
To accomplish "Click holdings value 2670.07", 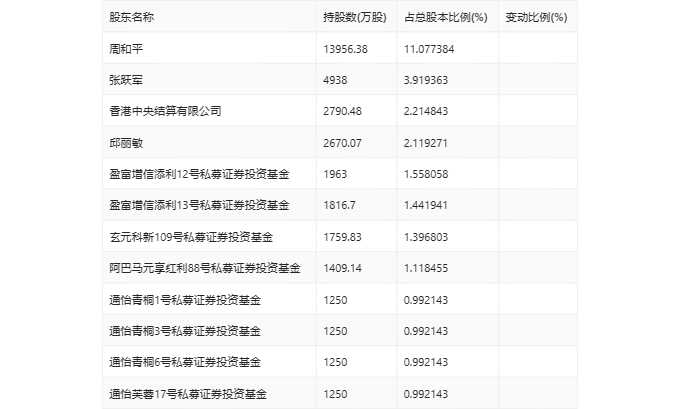I will point(342,143).
